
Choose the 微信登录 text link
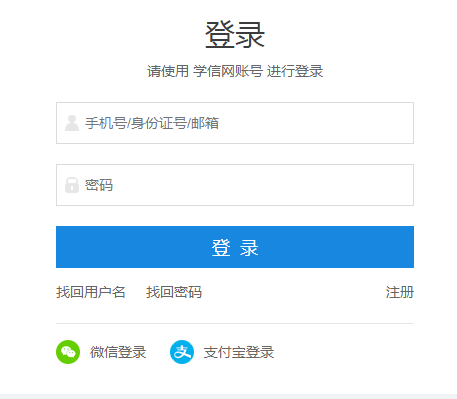118,352
